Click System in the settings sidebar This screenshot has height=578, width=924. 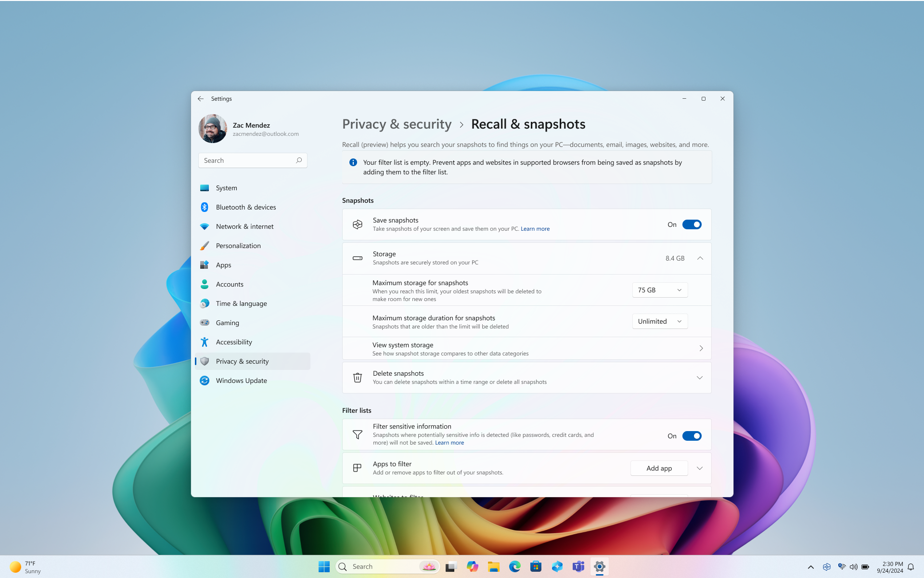point(226,187)
